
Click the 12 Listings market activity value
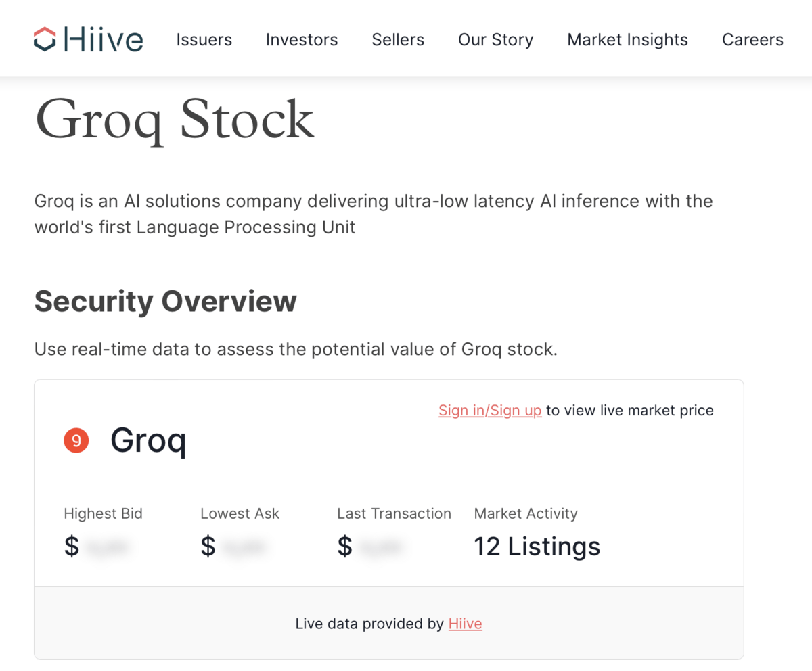click(x=537, y=547)
